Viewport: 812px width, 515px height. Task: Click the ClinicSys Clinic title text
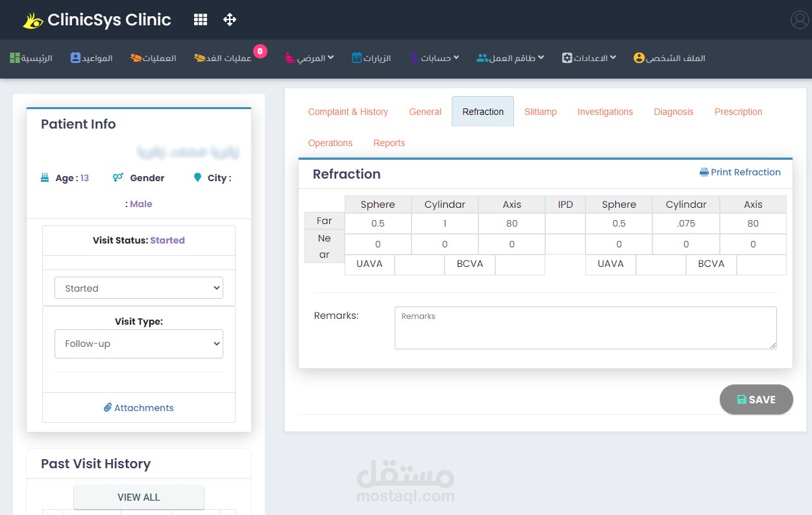[x=109, y=20]
